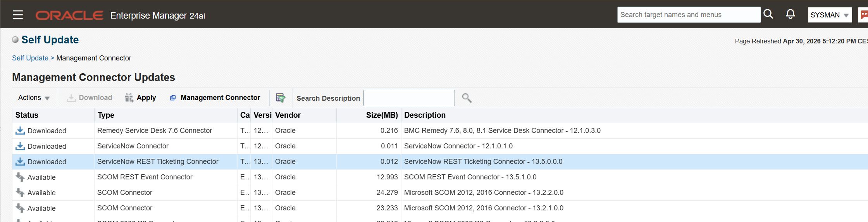
Task: Click ServiceNow Connector - 12.1.0.1.0 description
Action: point(458,146)
